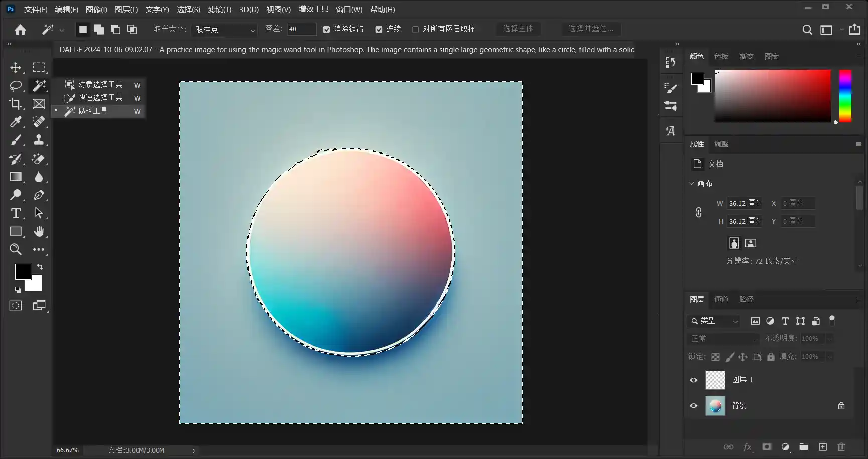Screen dimensions: 868x459
Task: Select the Horizontal Type tool
Action: 16,213
